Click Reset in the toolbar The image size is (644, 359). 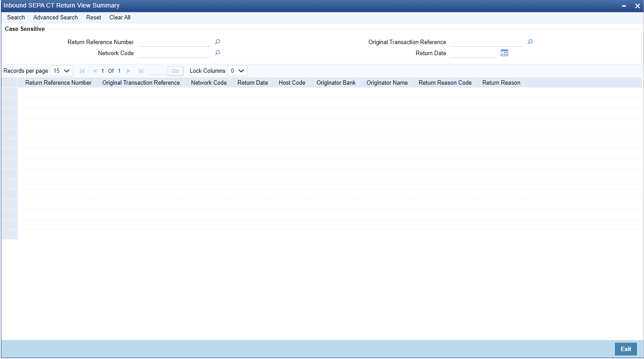(x=93, y=18)
